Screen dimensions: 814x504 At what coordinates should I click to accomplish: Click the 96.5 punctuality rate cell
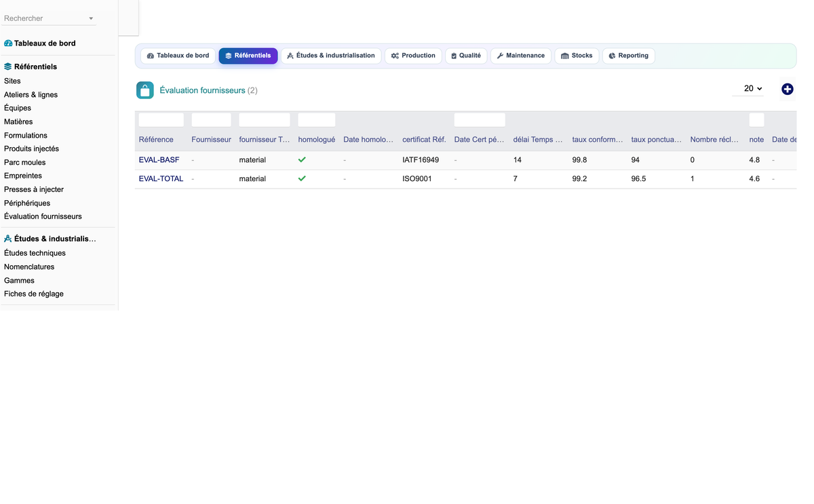coord(638,179)
